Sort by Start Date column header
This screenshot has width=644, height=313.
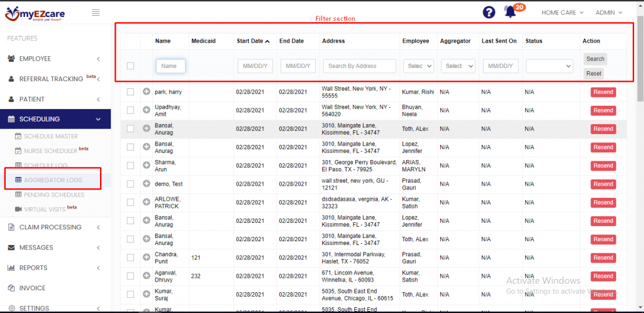tap(253, 41)
